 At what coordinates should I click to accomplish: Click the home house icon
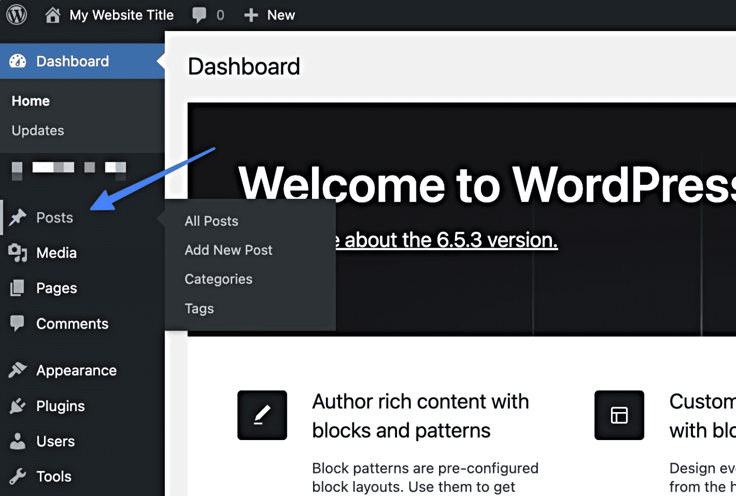(x=53, y=15)
